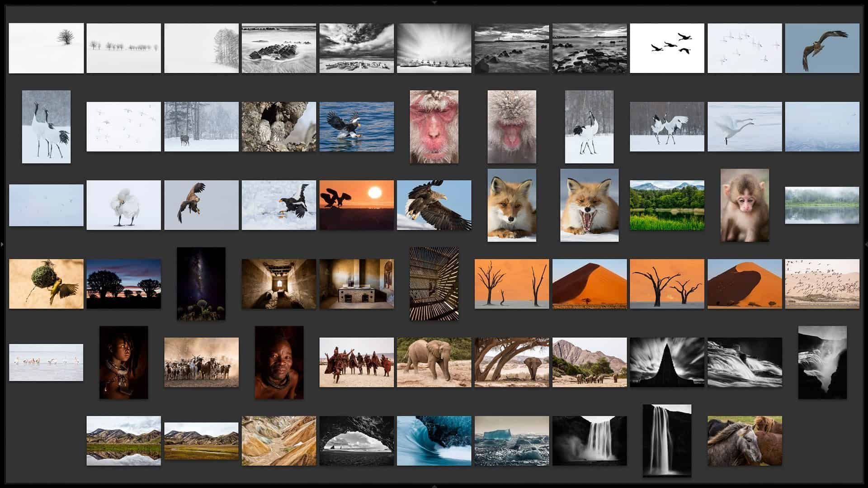Open the single walking elephant photo

point(434,362)
